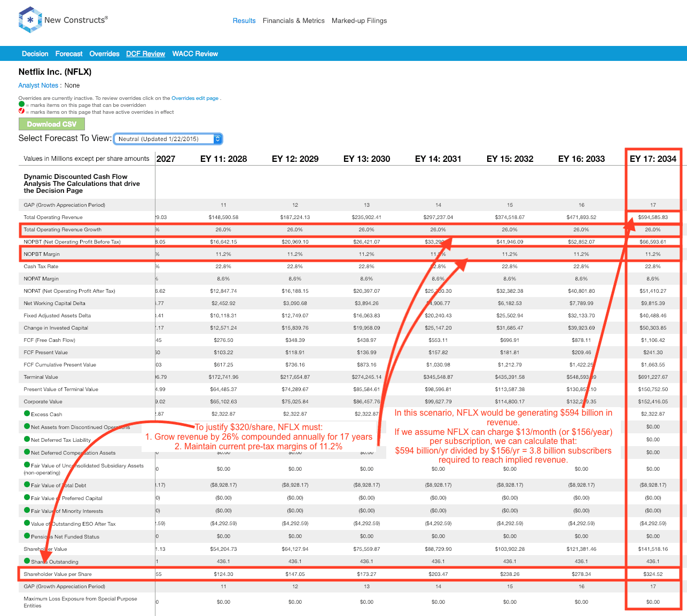Image resolution: width=687 pixels, height=616 pixels.
Task: Click the $152,416.05 corporate value cell
Action: coord(653,402)
